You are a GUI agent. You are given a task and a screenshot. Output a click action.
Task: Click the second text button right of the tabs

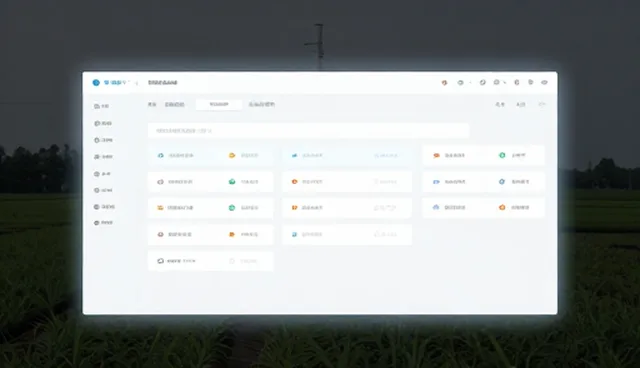pos(521,104)
